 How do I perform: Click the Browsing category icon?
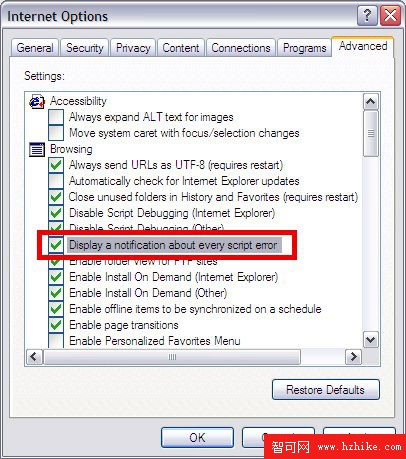click(x=37, y=149)
